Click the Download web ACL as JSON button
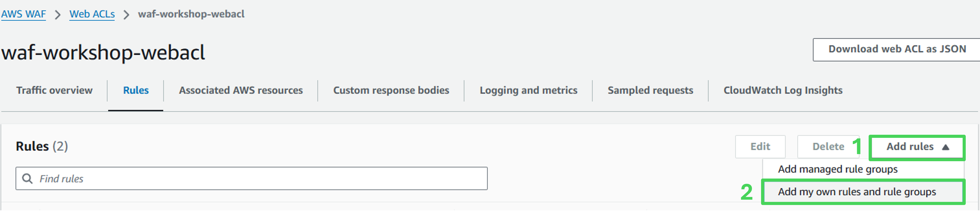980x221 pixels. (x=897, y=49)
